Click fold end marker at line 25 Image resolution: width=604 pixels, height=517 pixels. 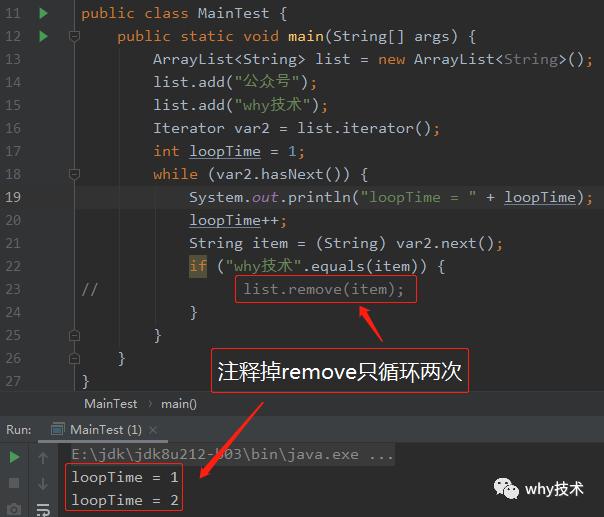74,336
